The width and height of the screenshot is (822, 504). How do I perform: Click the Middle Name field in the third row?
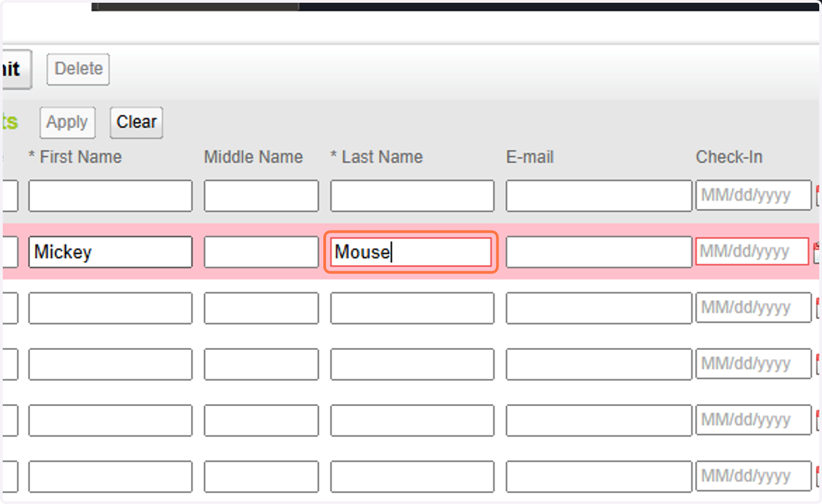click(x=261, y=308)
